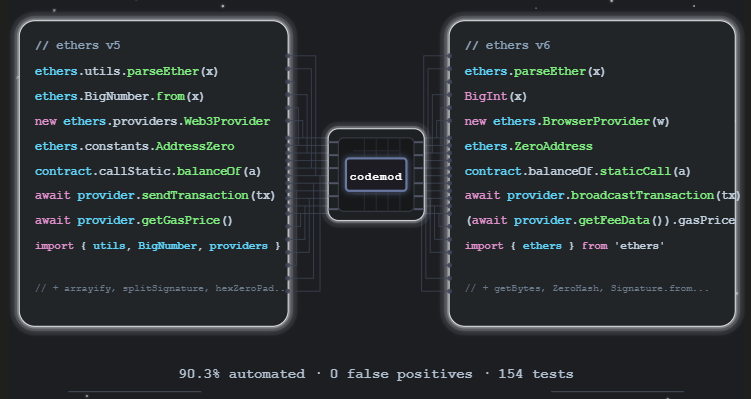Click the ethers.parseEther(x) line in v6

coord(535,71)
